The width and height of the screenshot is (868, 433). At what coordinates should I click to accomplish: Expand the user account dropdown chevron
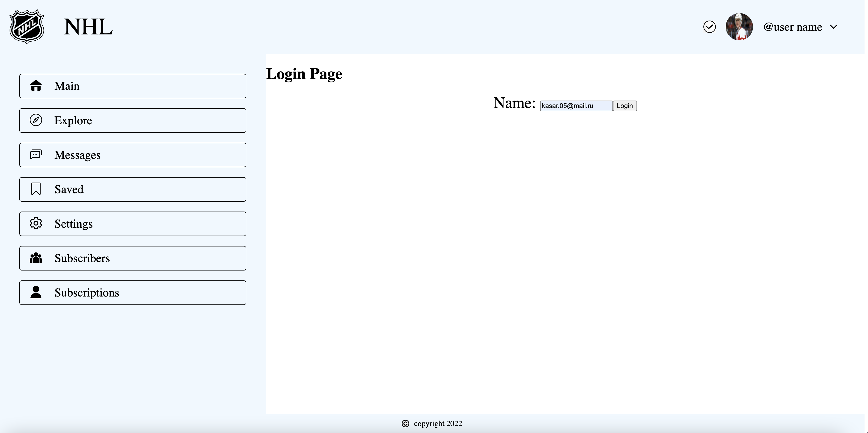click(x=834, y=27)
